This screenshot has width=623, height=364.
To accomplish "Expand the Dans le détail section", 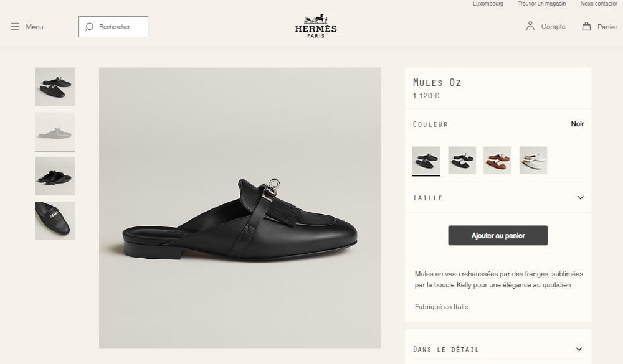I will (x=498, y=349).
